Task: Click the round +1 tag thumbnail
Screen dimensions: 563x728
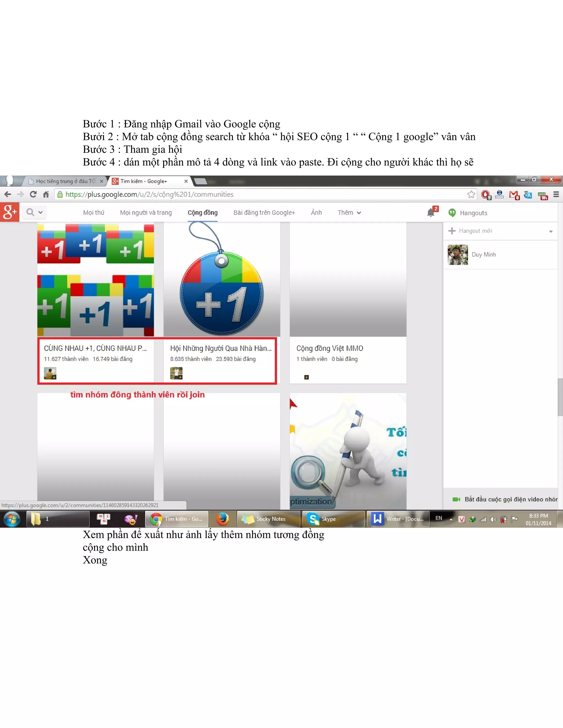Action: (x=222, y=279)
